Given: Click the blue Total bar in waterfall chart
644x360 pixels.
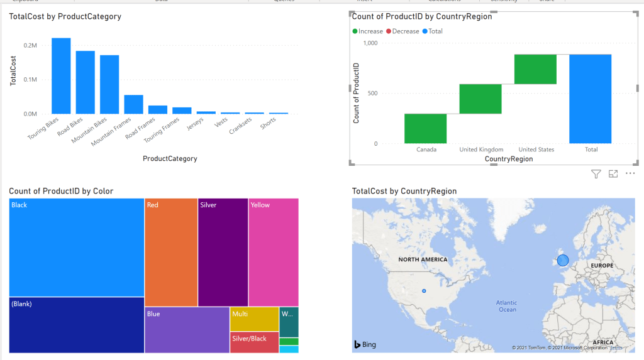Looking at the screenshot, I should [x=591, y=99].
